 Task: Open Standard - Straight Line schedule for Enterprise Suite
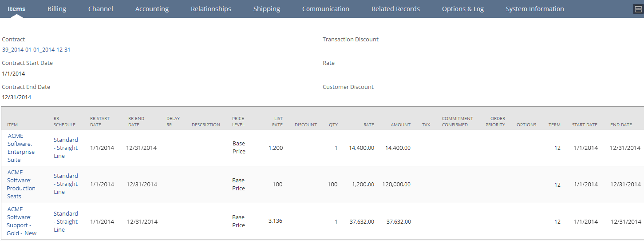pos(66,148)
